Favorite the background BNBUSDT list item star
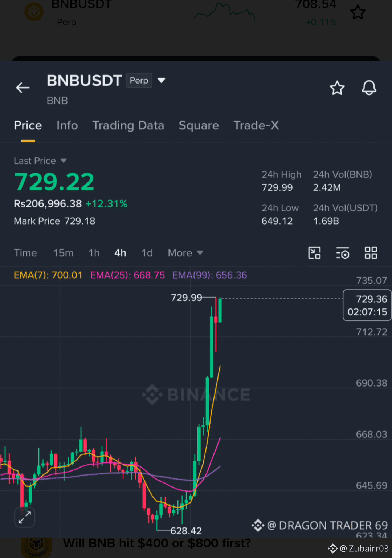Screen dimensions: 392x558 point(358,13)
